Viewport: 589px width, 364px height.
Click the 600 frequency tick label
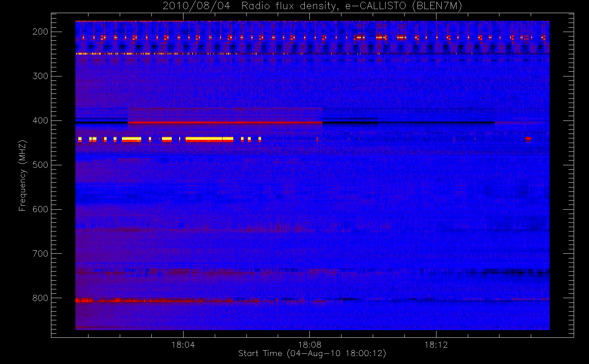pos(40,209)
